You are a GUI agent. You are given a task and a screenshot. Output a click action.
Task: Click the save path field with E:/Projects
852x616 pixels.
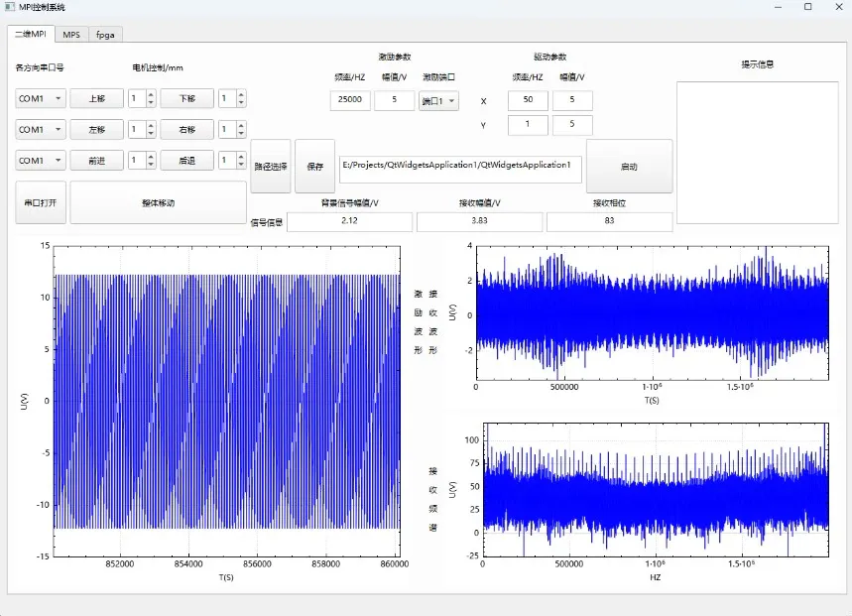(x=461, y=169)
